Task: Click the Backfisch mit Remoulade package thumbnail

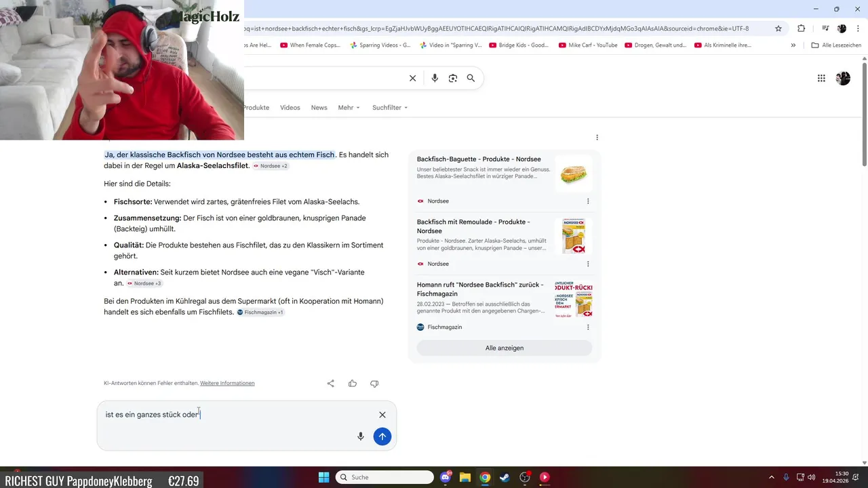Action: click(574, 237)
